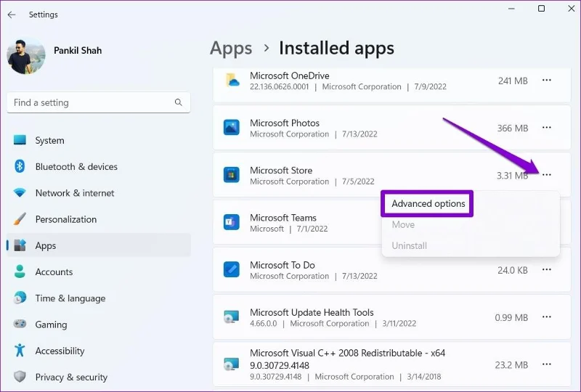The image size is (581, 392).
Task: Click the Microsoft Photos app icon
Action: tap(232, 128)
